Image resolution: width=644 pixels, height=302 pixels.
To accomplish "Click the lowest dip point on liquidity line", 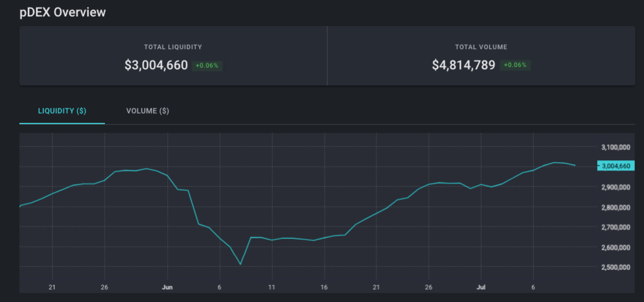I will [241, 264].
